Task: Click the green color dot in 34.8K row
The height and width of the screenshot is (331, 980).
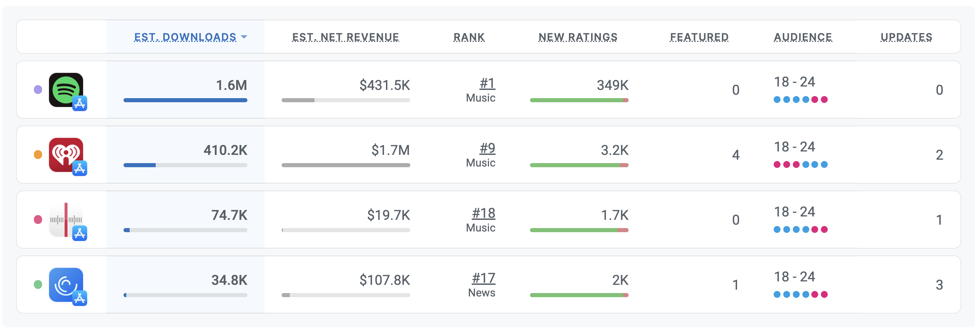Action: 38,284
